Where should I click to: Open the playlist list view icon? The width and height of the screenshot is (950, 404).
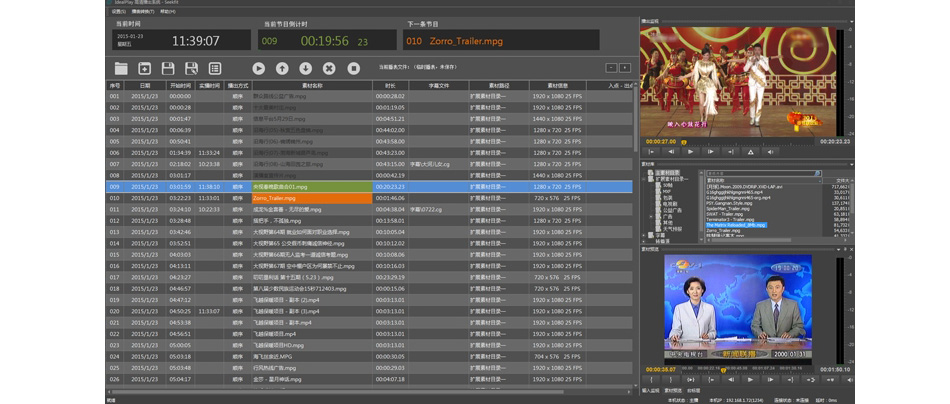tap(214, 68)
